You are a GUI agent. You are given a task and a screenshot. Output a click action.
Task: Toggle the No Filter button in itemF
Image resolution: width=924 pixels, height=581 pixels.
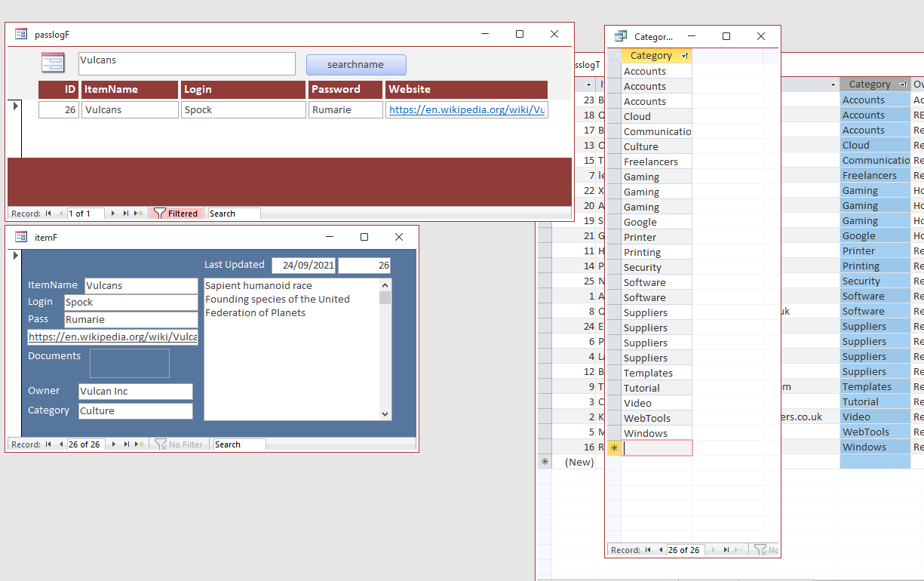(179, 444)
